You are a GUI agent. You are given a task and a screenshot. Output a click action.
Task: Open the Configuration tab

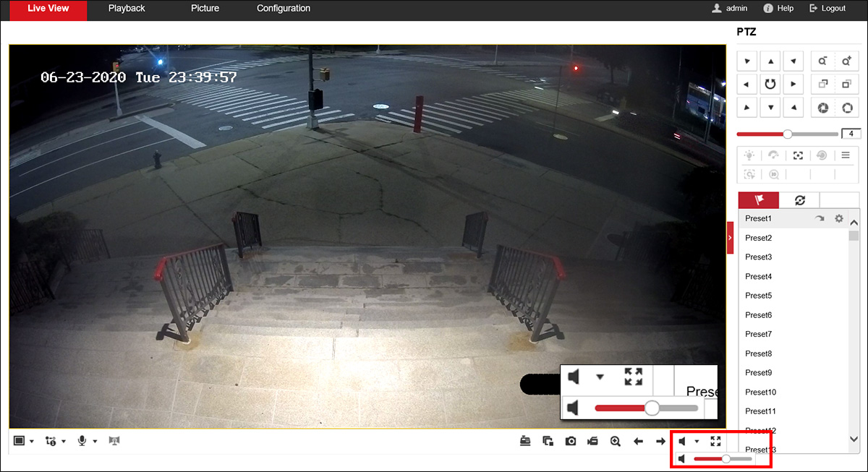[x=284, y=9]
